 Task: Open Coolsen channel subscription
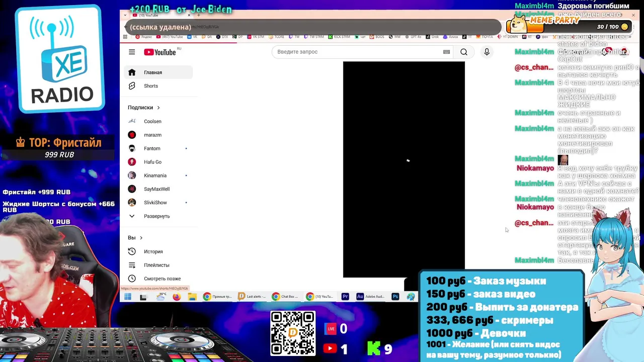(x=158, y=121)
